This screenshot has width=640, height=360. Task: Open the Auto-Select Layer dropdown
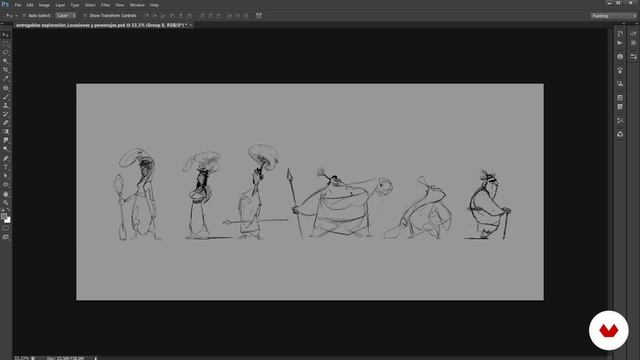click(x=66, y=16)
